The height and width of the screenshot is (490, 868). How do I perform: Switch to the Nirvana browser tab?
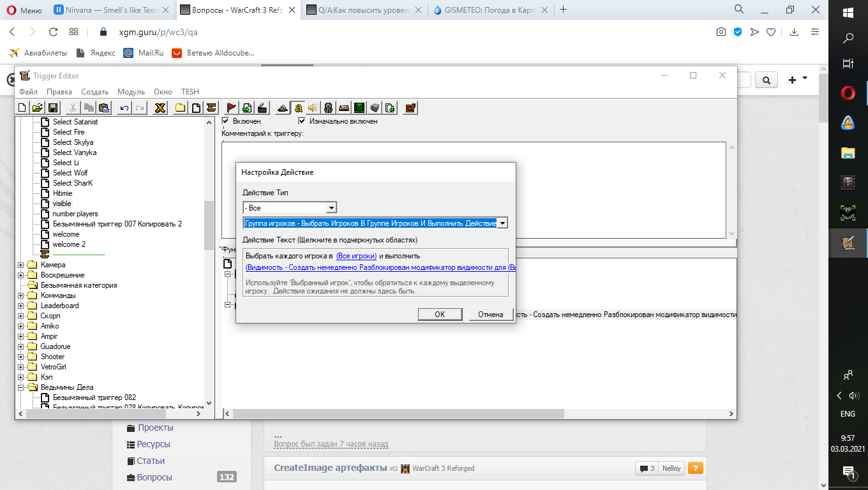click(x=110, y=10)
